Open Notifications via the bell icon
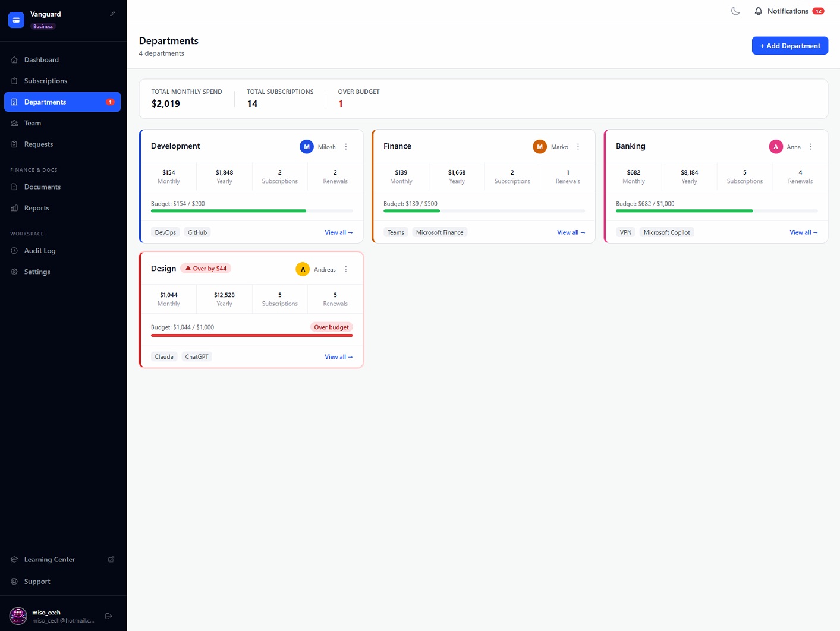 click(x=759, y=11)
